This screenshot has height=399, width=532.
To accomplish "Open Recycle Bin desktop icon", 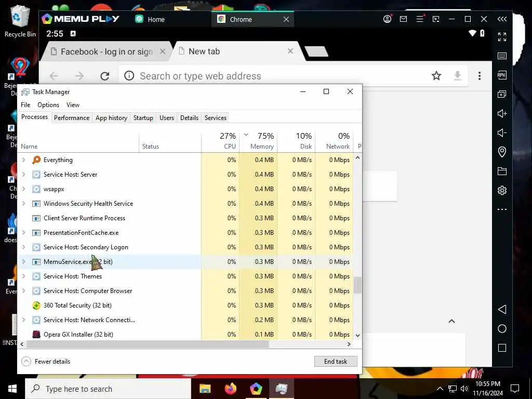I will pyautogui.click(x=20, y=21).
